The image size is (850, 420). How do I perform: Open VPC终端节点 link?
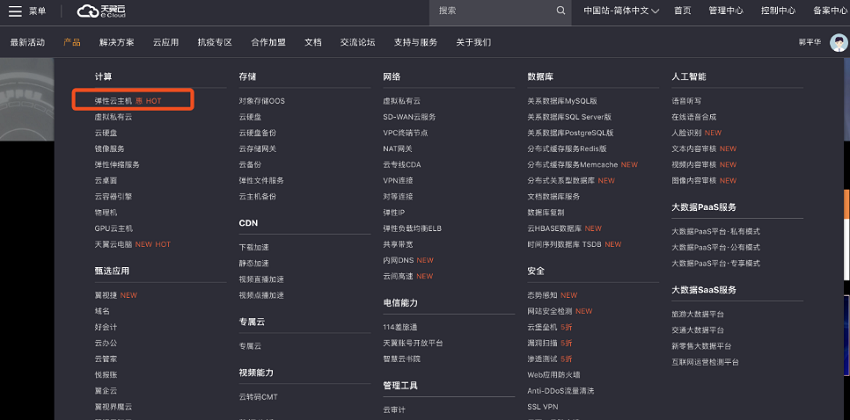(x=405, y=132)
